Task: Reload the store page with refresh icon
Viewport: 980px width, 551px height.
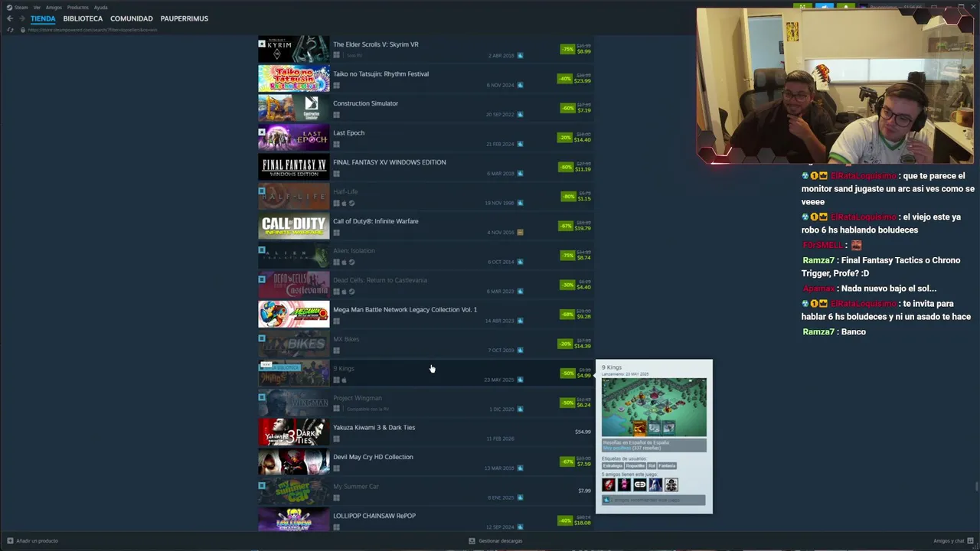Action: [x=10, y=30]
